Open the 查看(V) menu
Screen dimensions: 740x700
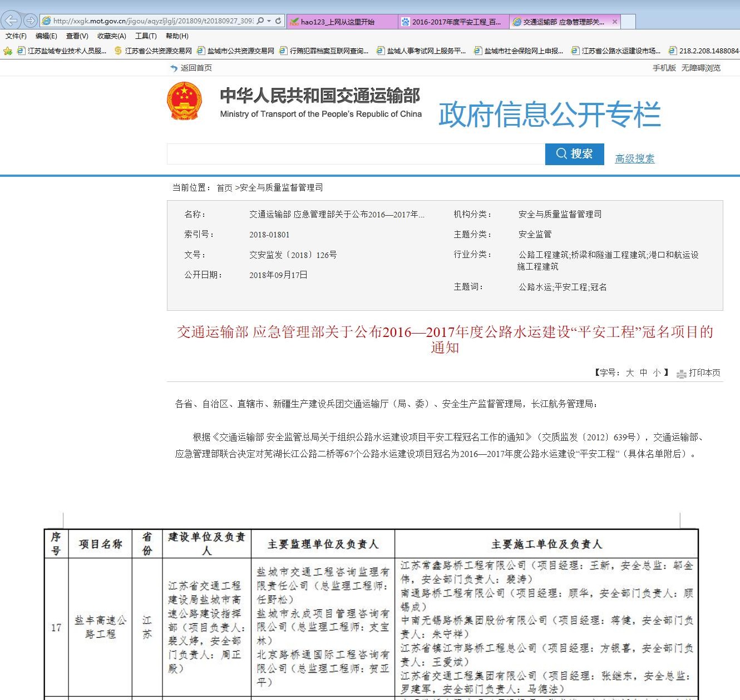77,36
